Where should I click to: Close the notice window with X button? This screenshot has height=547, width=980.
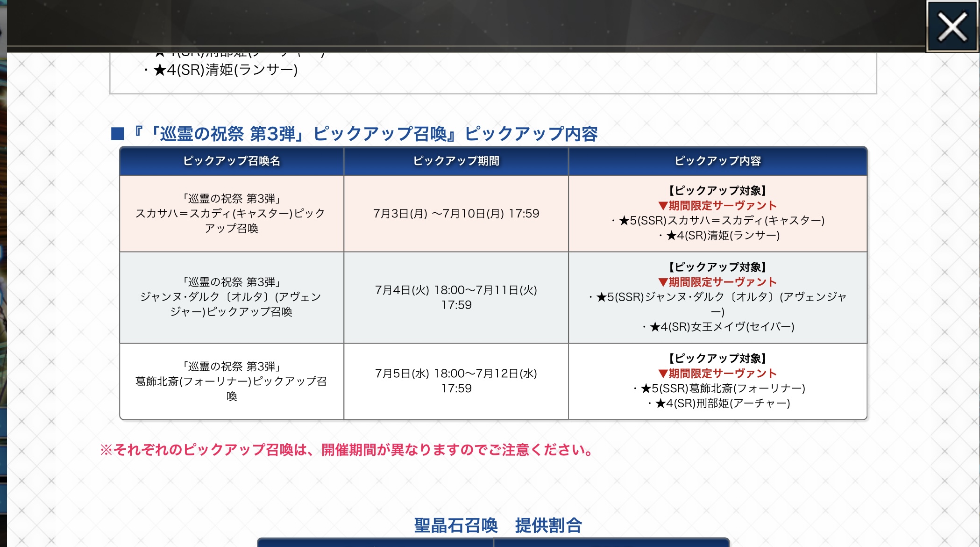952,27
